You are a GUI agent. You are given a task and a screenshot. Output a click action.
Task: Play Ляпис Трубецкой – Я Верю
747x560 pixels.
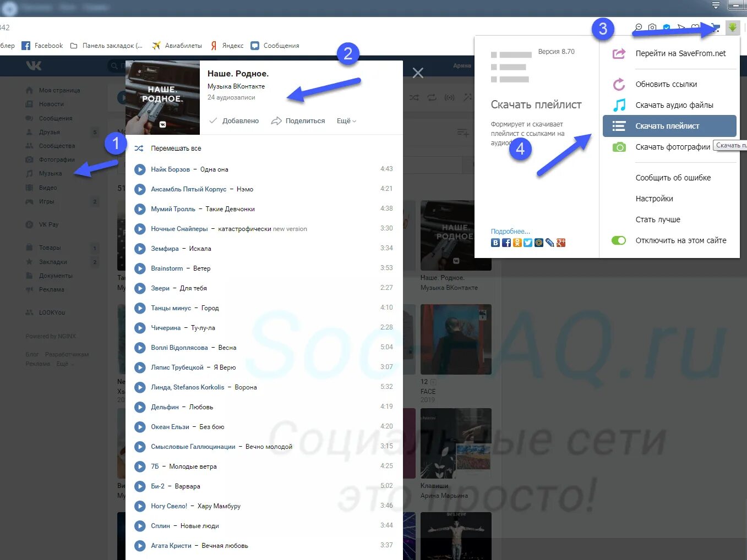[140, 367]
